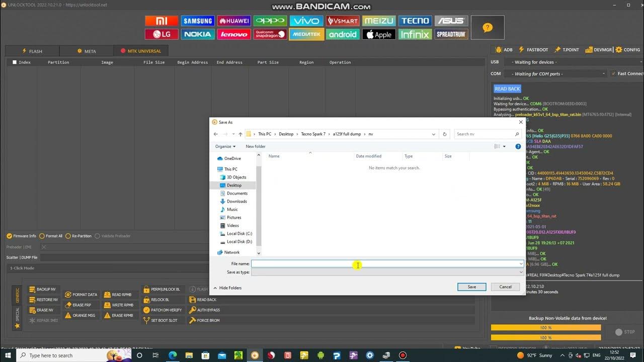Click the lower 100% progress bar
Screen dimensions: 644x362
click(546, 338)
